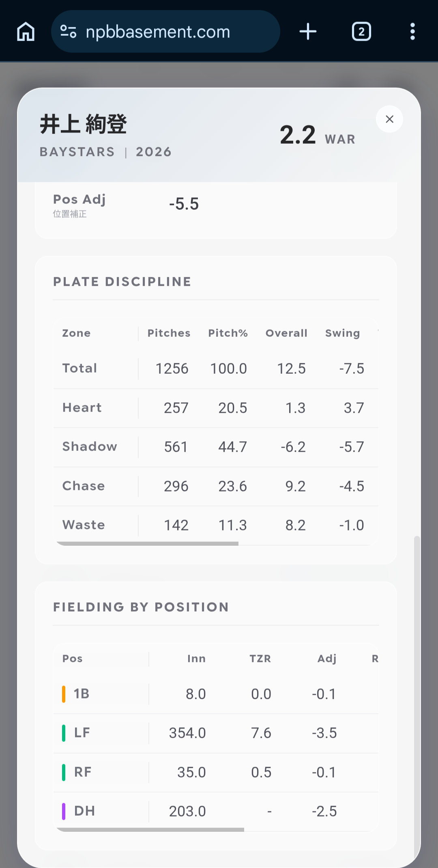The image size is (438, 868).
Task: Open browser three-dot overflow menu
Action: point(412,32)
